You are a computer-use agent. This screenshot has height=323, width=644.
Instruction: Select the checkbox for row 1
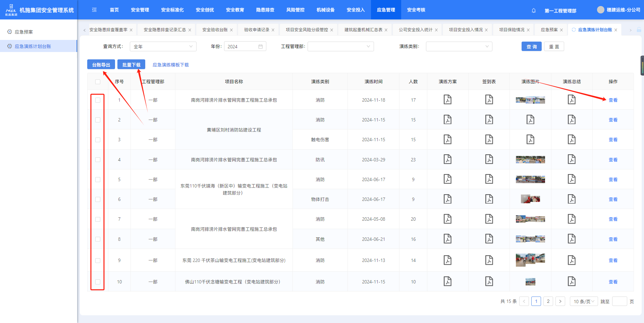click(x=98, y=100)
